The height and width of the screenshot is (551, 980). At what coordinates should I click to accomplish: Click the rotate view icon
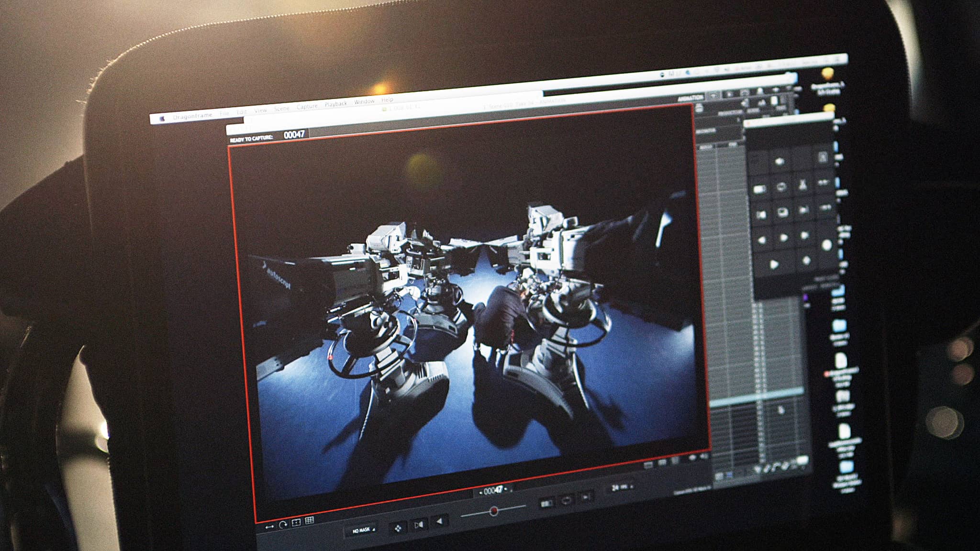coord(283,525)
